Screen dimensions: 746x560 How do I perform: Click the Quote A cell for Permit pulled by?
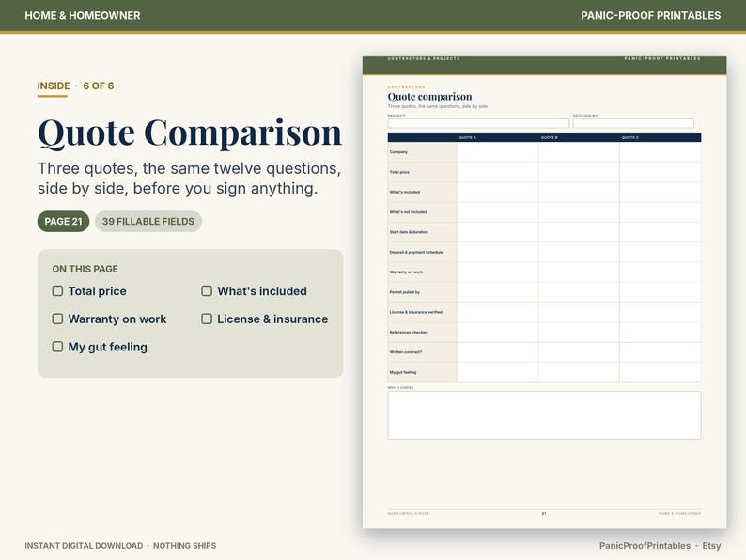tap(498, 292)
